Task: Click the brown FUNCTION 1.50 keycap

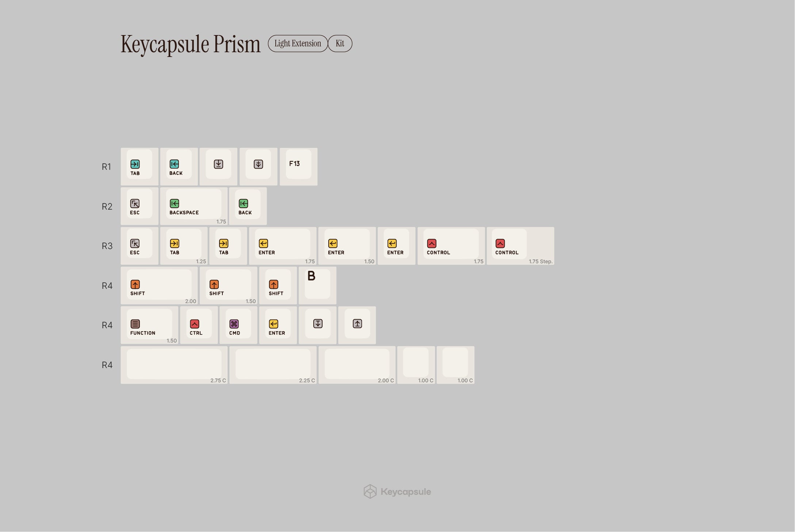Action: (149, 325)
